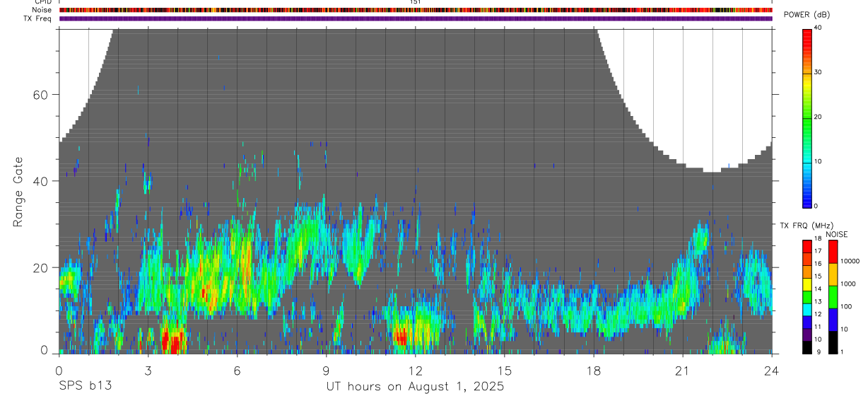Click the black 9 MHz frequency swatch
The height and width of the screenshot is (401, 868).
807,347
